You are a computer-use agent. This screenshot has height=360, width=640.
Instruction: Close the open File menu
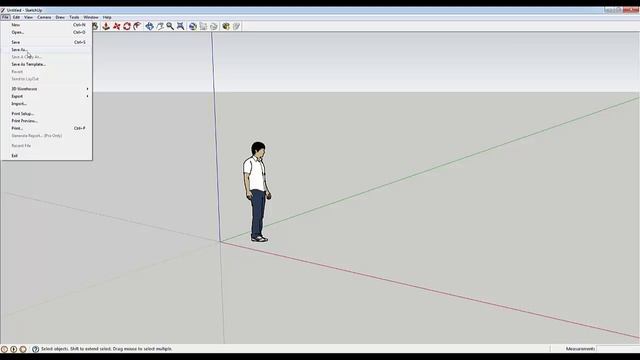[x=5, y=18]
